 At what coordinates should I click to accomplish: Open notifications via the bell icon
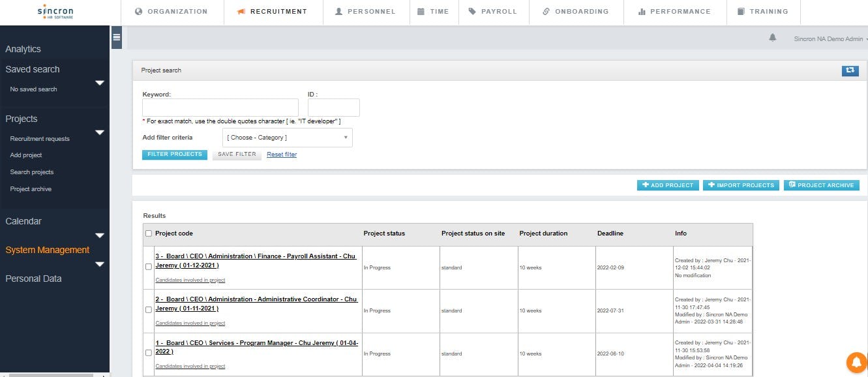click(773, 38)
